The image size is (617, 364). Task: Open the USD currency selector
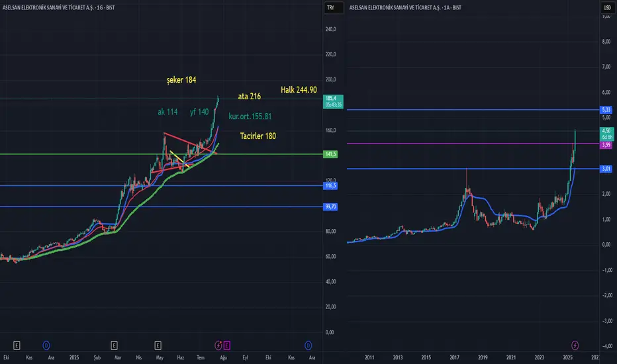pos(607,7)
